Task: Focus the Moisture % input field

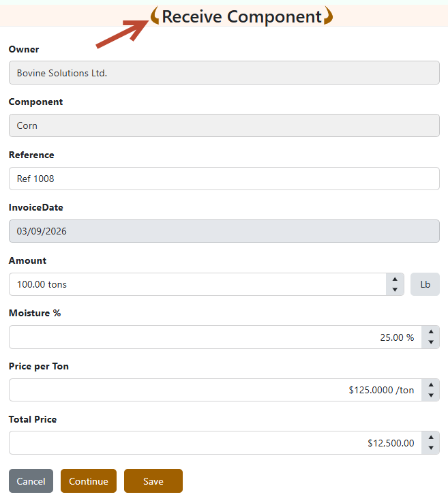Action: tap(215, 337)
